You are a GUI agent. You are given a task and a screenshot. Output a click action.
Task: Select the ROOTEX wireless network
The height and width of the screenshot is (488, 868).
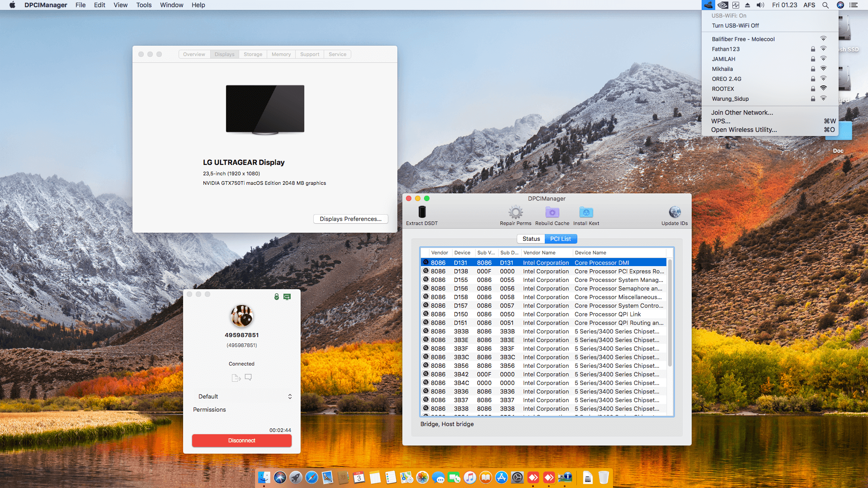(723, 89)
